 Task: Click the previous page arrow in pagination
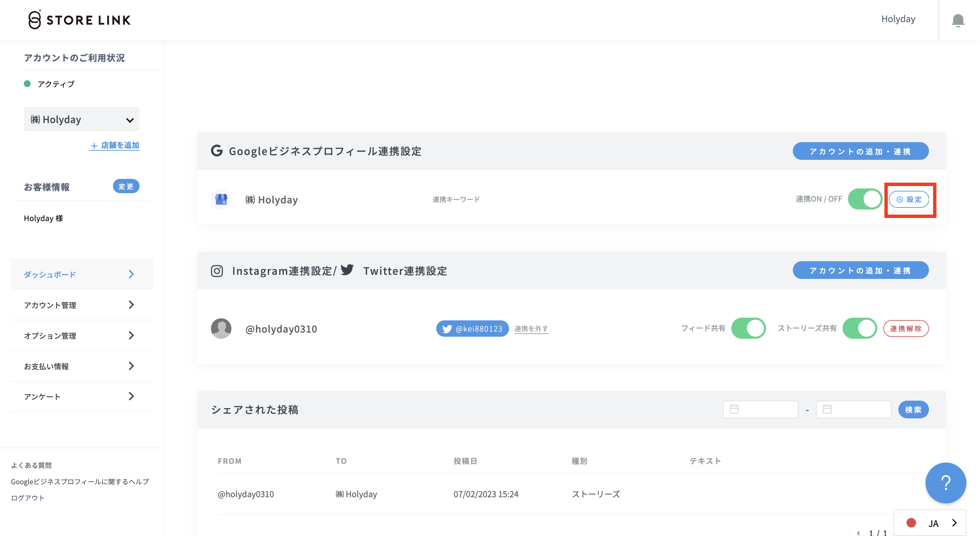coord(858,533)
